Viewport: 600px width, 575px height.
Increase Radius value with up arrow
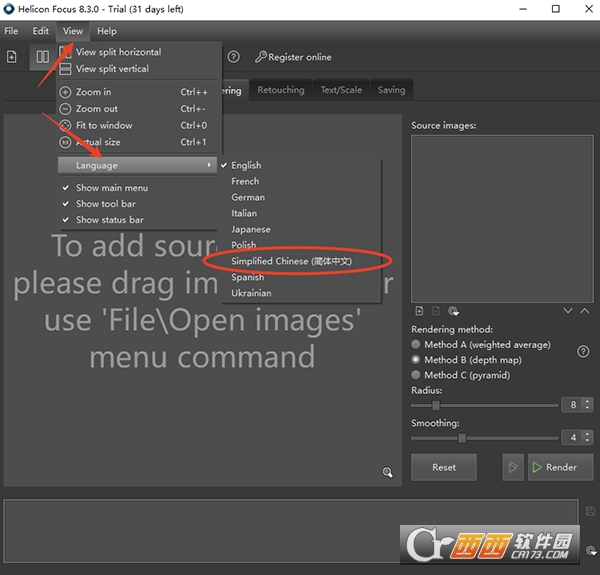(x=587, y=401)
